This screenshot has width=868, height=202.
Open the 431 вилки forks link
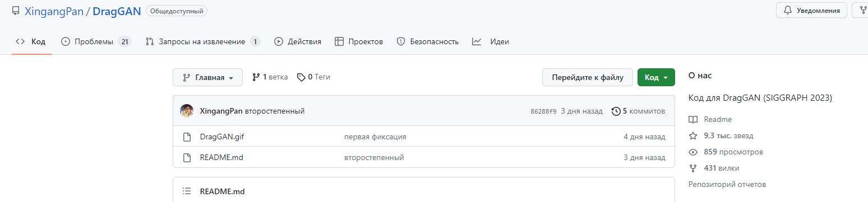tap(722, 168)
